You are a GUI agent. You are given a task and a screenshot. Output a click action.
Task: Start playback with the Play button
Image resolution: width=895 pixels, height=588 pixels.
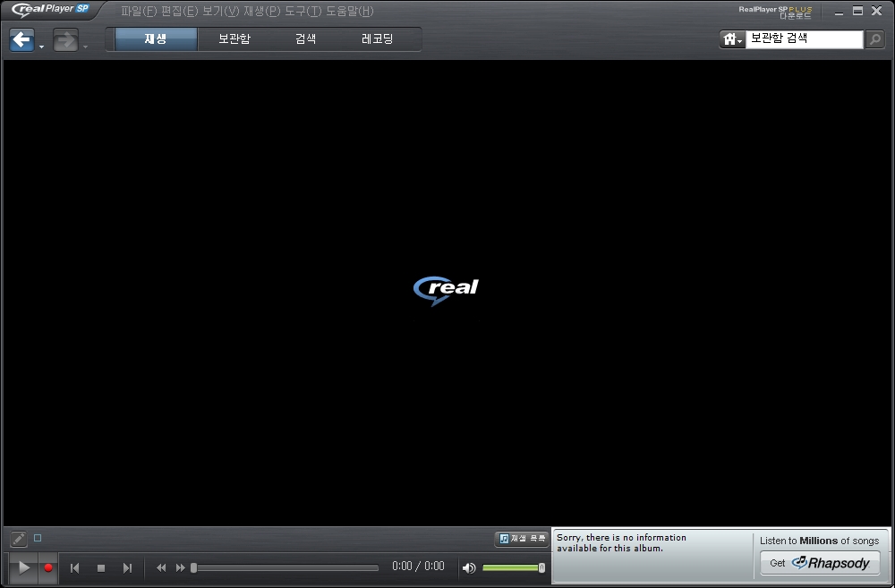23,567
